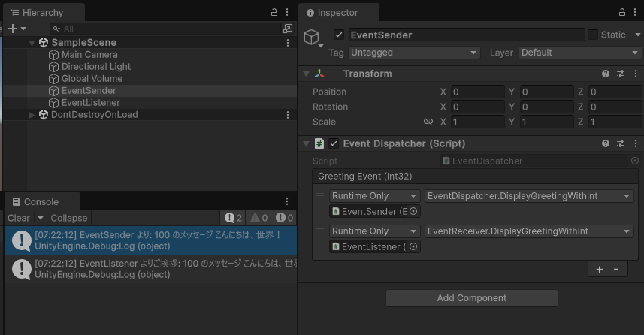Select the EventListener log entry
The image size is (644, 335).
tap(151, 269)
